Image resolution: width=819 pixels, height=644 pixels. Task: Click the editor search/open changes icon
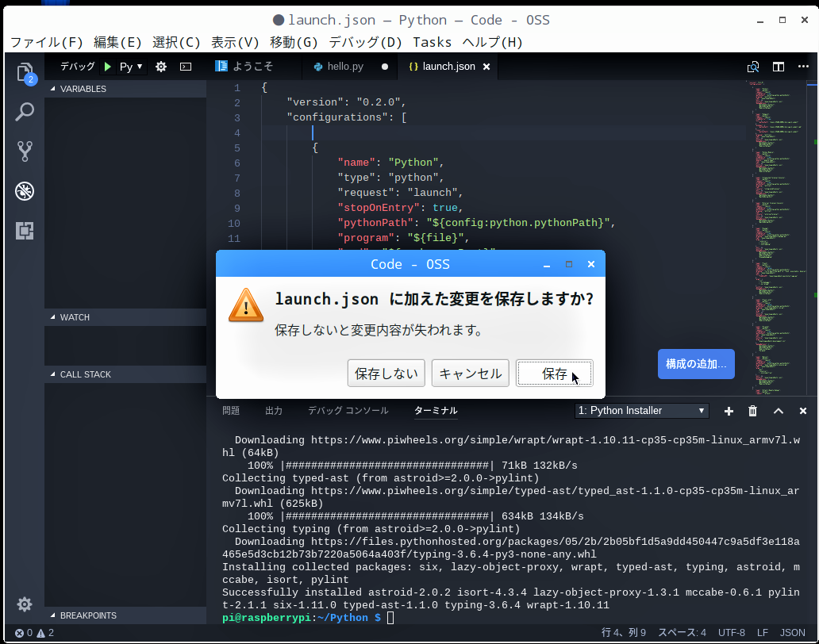[753, 67]
